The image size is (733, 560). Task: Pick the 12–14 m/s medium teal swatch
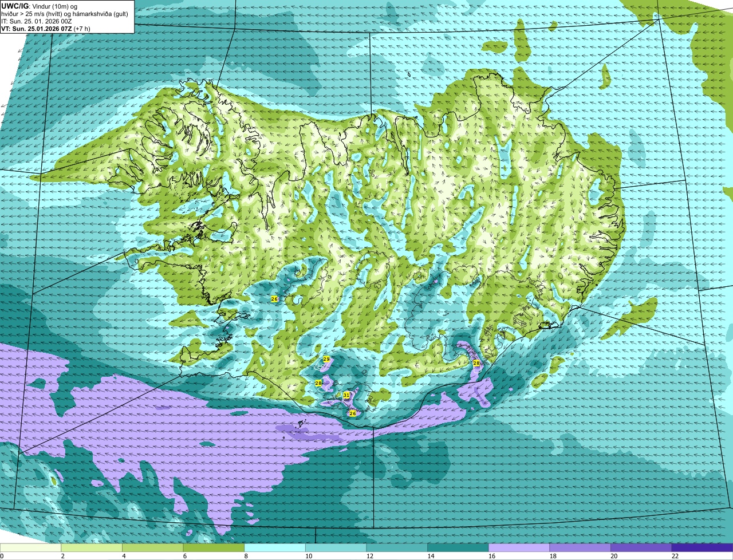(397, 547)
